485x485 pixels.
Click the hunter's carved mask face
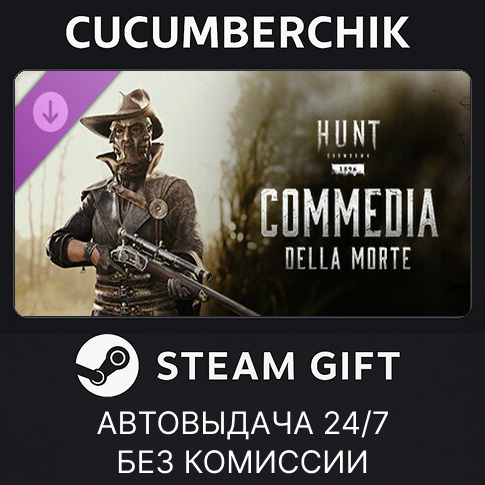click(x=130, y=139)
